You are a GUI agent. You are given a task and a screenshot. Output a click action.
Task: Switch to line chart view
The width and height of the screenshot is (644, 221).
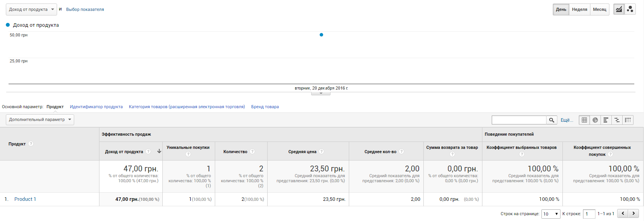[619, 9]
